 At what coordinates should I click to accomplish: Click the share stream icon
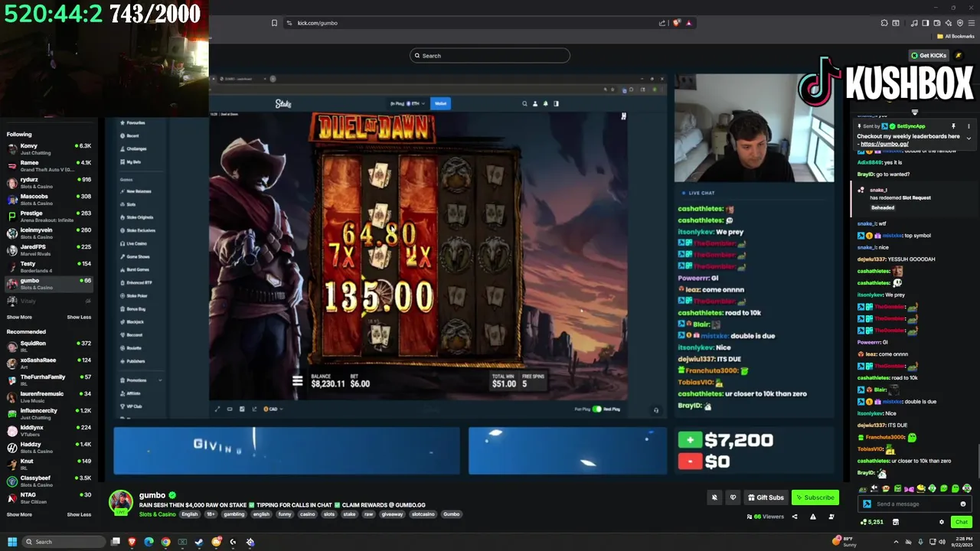(x=794, y=517)
